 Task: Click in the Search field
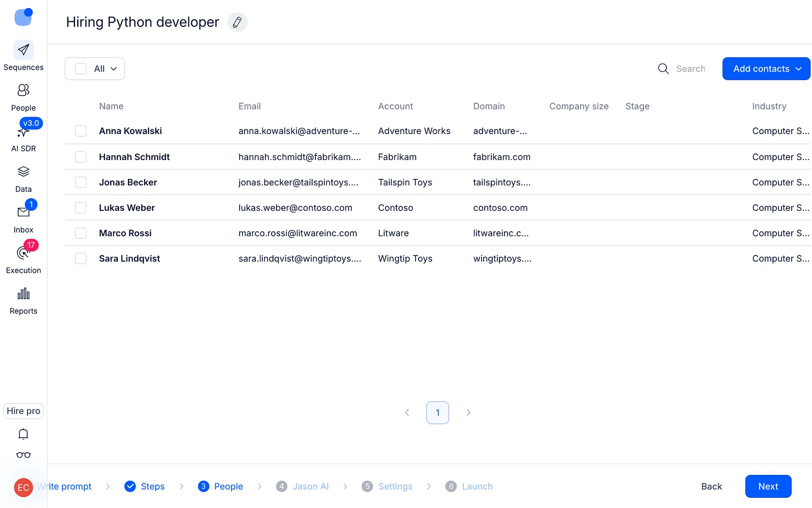click(691, 69)
